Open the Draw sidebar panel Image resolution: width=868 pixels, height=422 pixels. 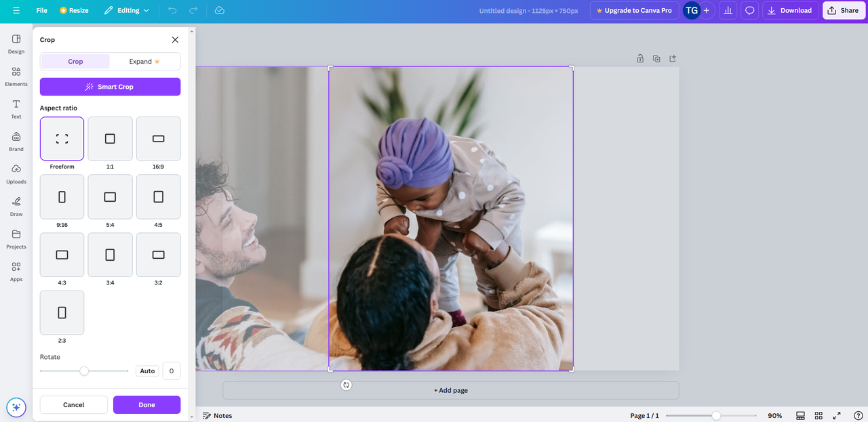point(16,206)
